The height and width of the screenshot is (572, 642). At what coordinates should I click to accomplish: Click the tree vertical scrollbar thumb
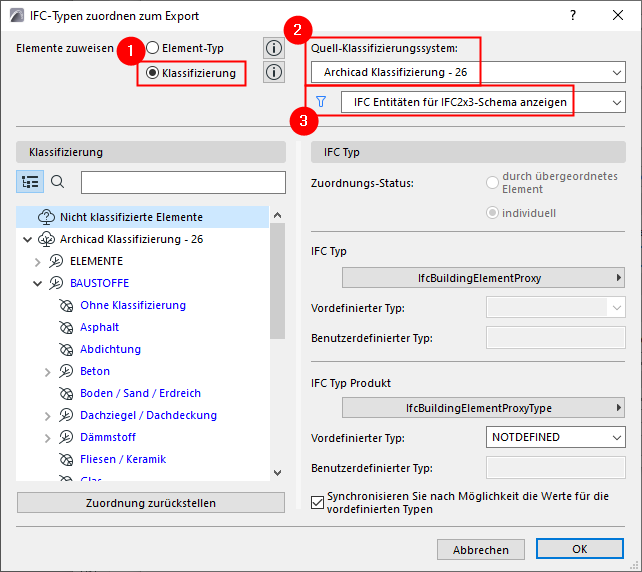point(278,281)
